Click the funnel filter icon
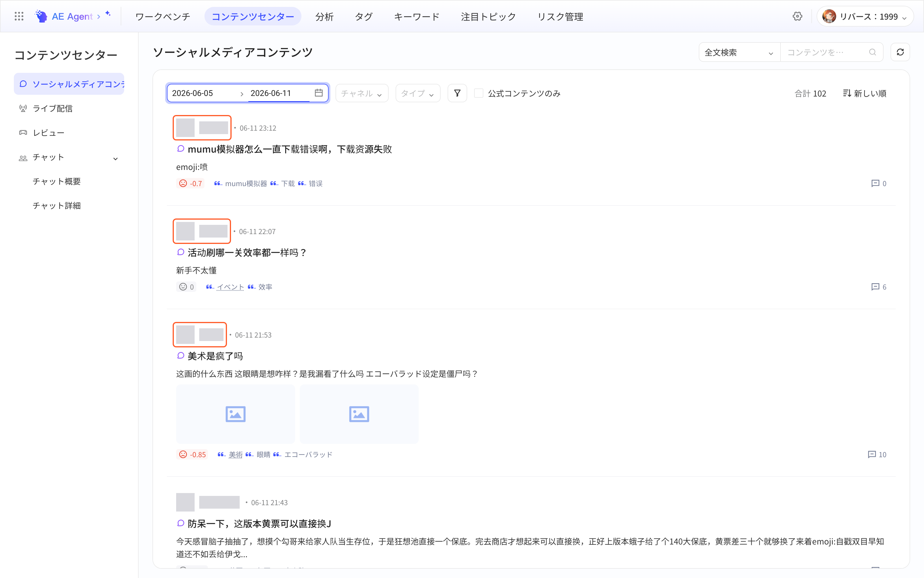The image size is (924, 578). (x=457, y=93)
